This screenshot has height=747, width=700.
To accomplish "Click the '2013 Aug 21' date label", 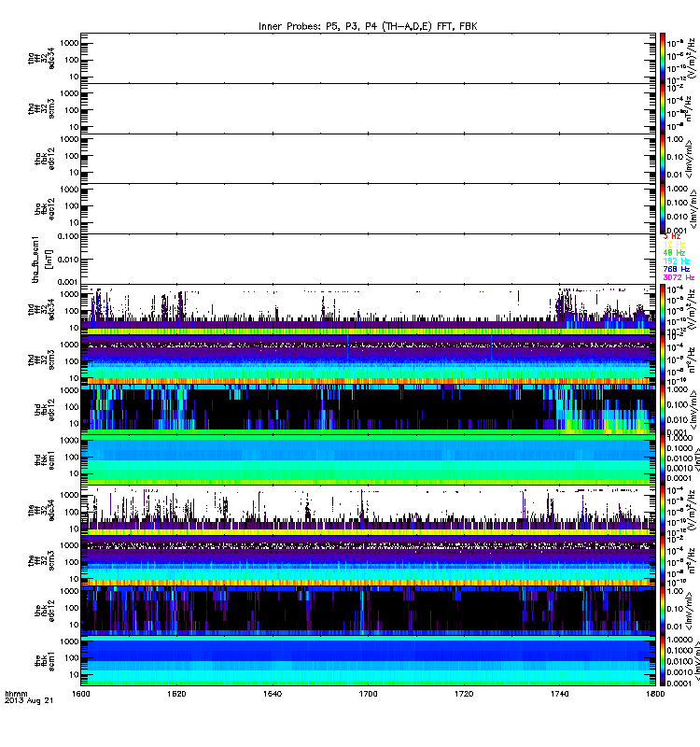I will (29, 701).
